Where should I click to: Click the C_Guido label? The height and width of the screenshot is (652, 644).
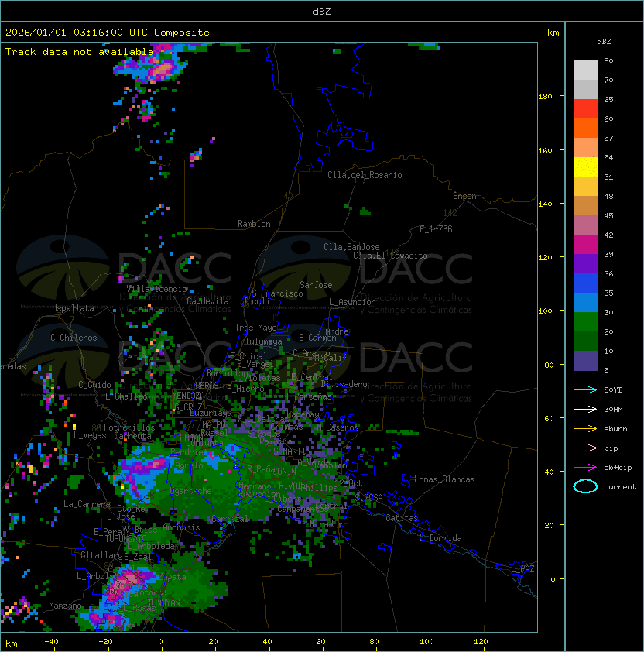[94, 385]
